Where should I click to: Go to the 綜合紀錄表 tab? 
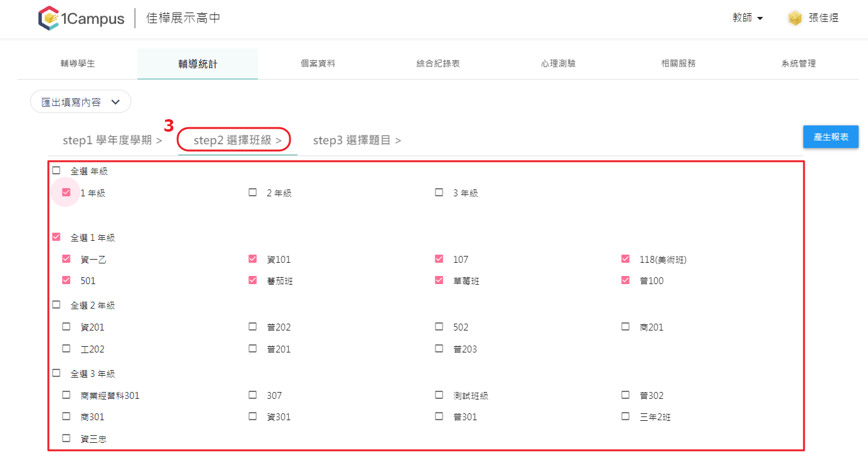point(438,63)
